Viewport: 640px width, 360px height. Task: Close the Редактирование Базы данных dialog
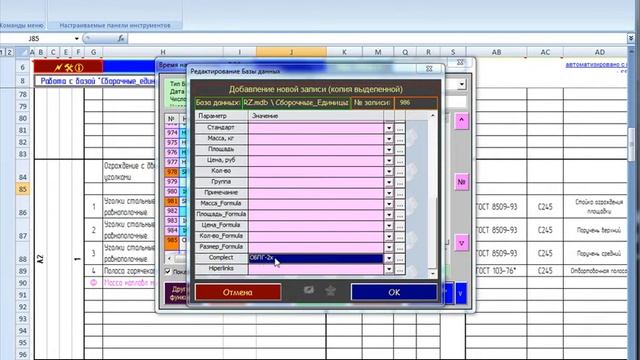click(x=429, y=69)
